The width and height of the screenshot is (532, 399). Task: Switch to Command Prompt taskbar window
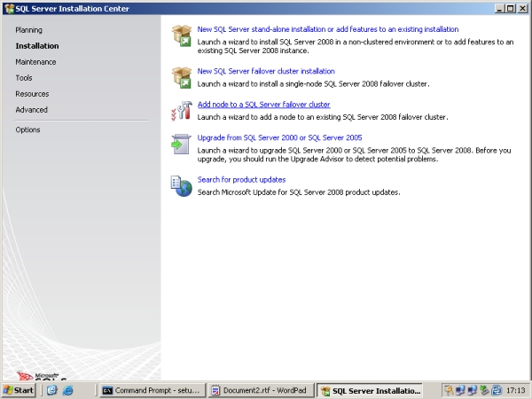click(153, 390)
